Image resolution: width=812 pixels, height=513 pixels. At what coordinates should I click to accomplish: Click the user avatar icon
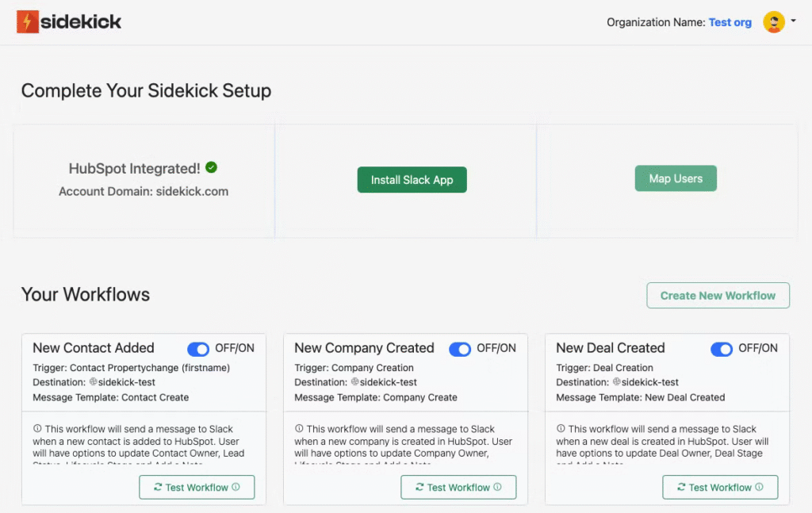pyautogui.click(x=773, y=22)
